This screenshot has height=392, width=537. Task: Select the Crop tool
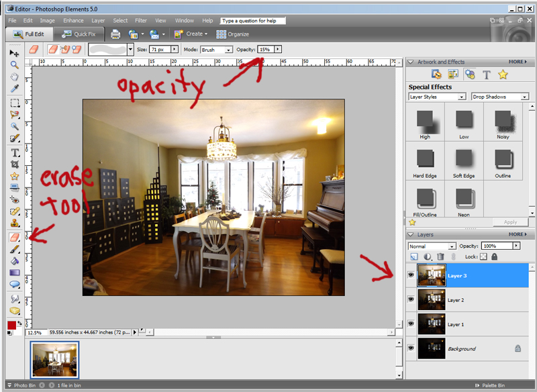tap(14, 164)
